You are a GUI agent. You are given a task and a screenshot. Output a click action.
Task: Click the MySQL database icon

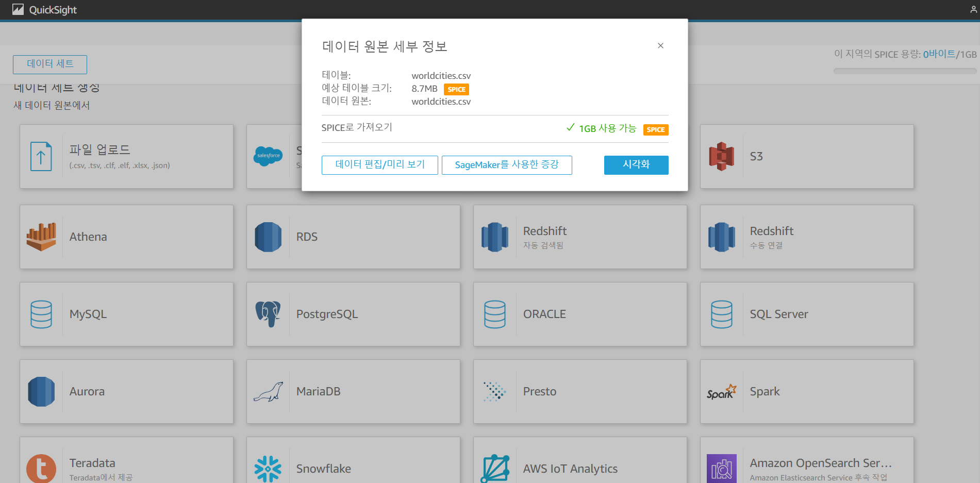tap(41, 314)
